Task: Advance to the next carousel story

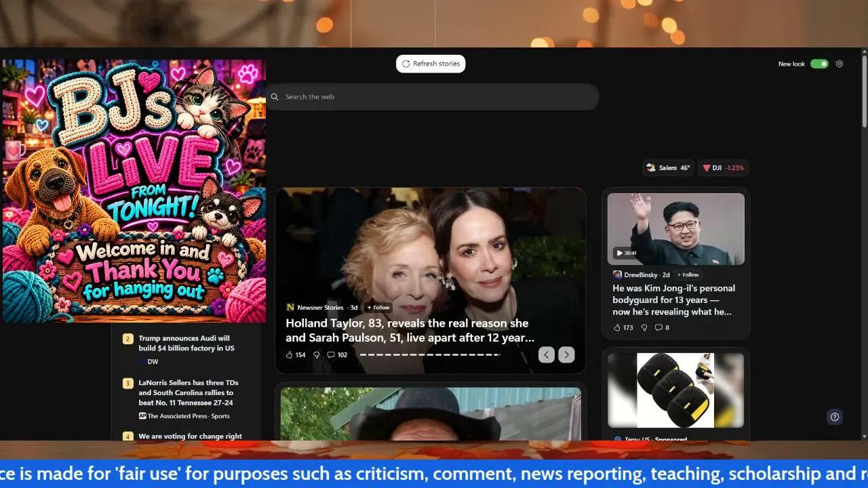Action: point(566,354)
